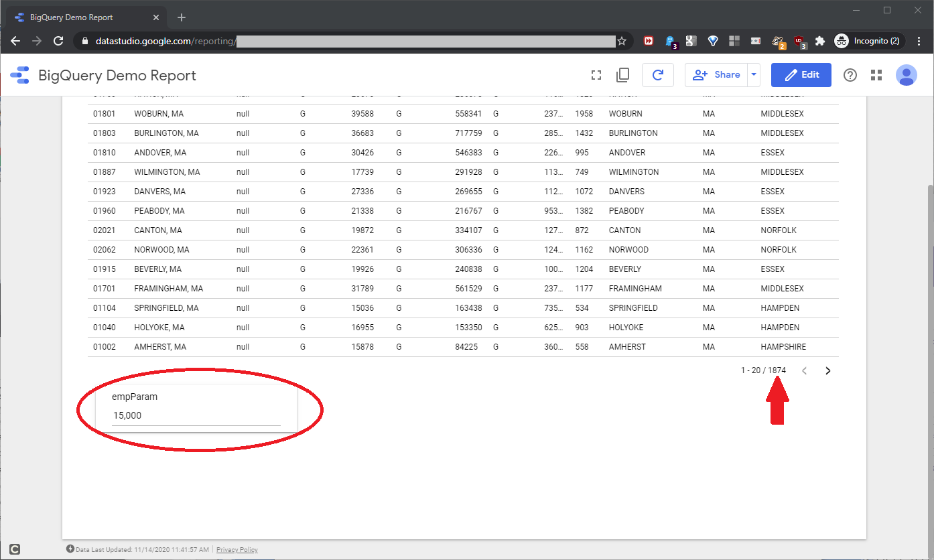Navigate forward in the browser
The width and height of the screenshot is (934, 560).
tap(37, 41)
